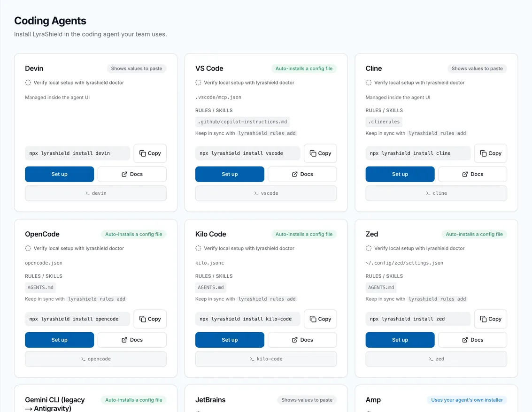This screenshot has height=412, width=532.
Task: Click Set up in the VS Code card
Action: 230,174
